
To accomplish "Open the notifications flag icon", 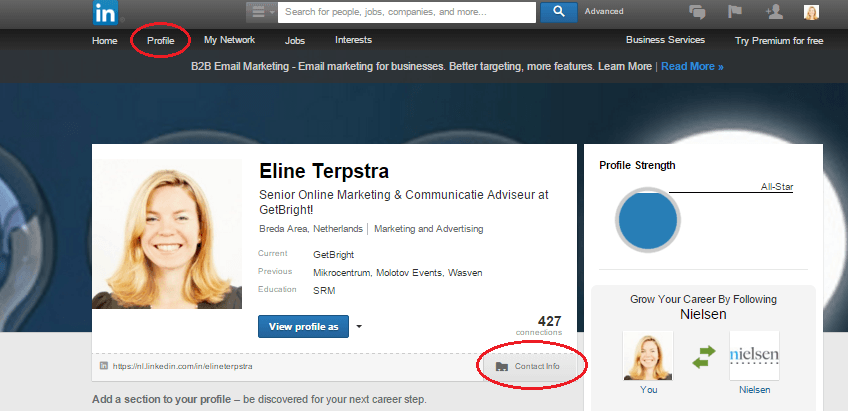I will 736,12.
